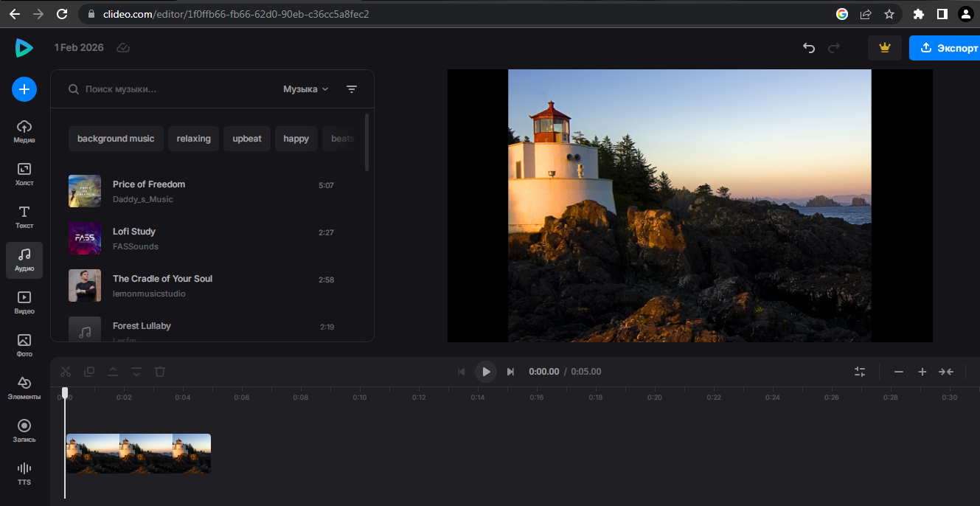Open the music filter options
Screen dimensions: 980x506
pyautogui.click(x=352, y=89)
